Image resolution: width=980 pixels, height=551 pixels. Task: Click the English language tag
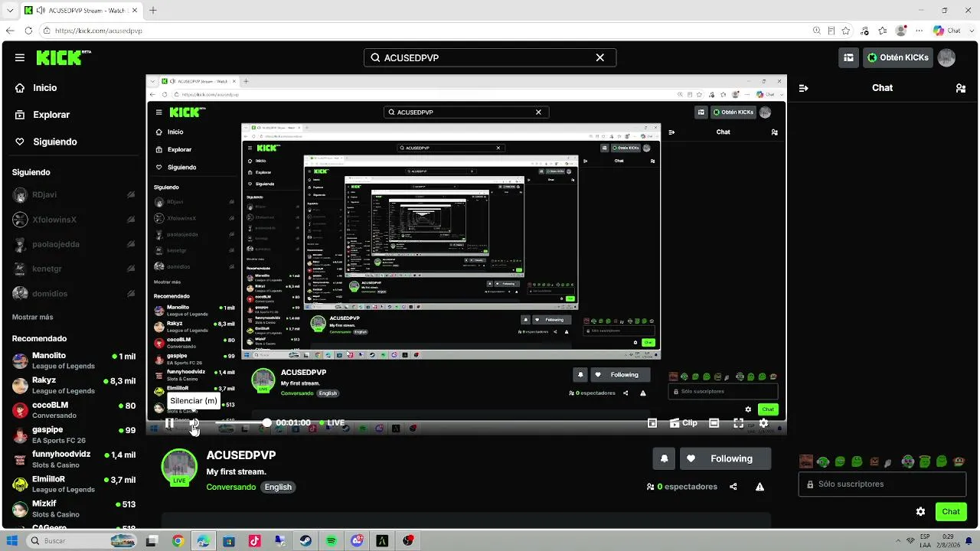point(278,487)
